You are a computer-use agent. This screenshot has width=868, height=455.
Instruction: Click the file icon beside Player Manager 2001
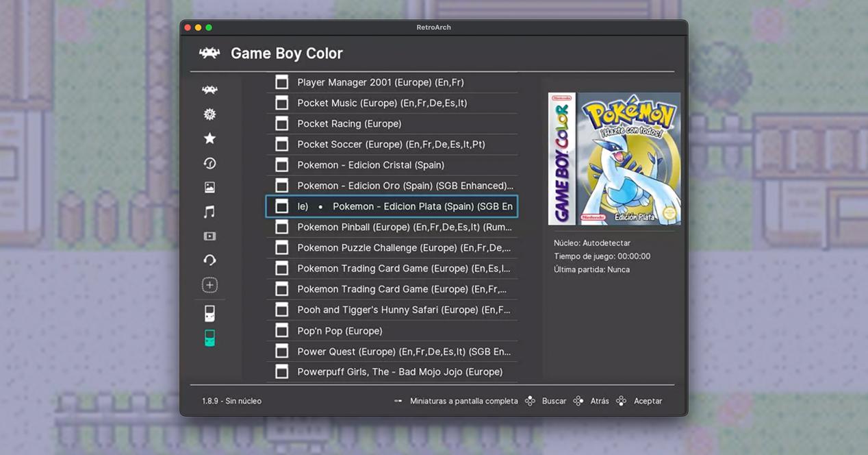tap(281, 82)
